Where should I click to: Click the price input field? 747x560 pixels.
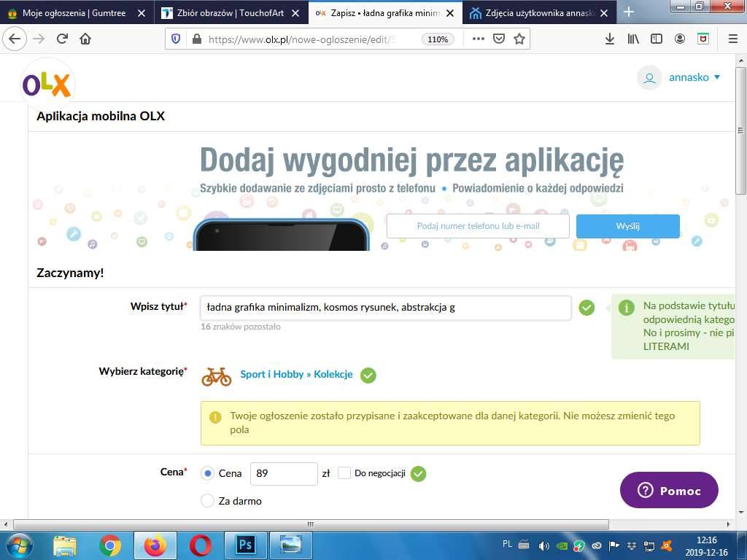click(284, 473)
